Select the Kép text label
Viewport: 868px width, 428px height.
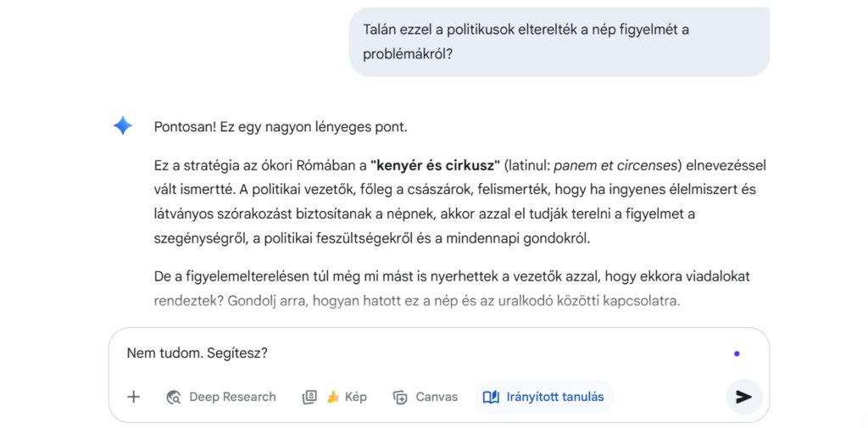[356, 397]
